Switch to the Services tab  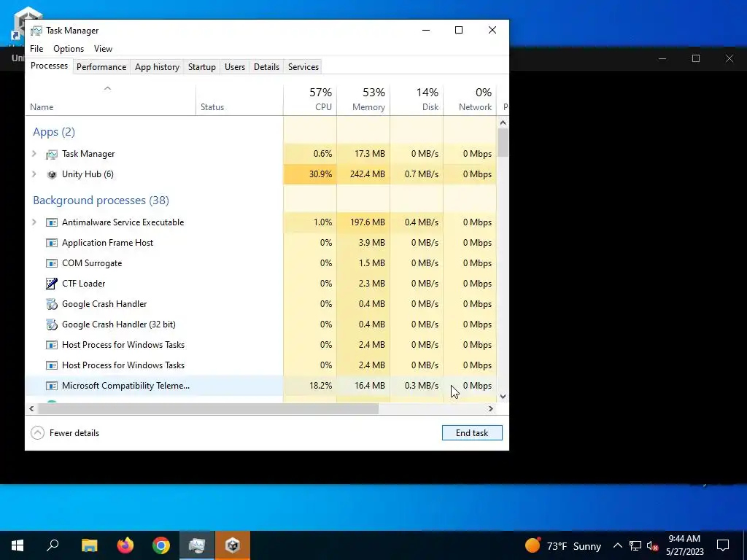click(x=303, y=66)
